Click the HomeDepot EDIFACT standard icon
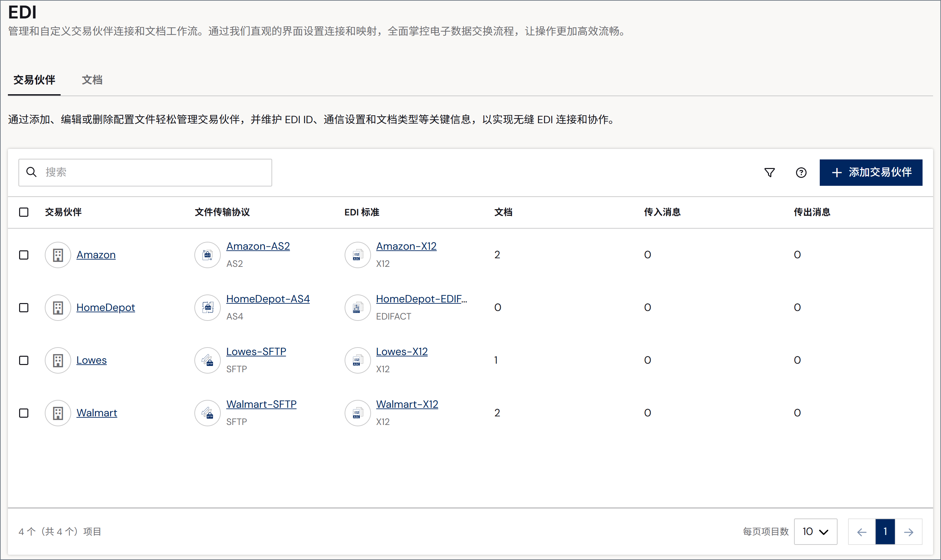 click(x=357, y=308)
